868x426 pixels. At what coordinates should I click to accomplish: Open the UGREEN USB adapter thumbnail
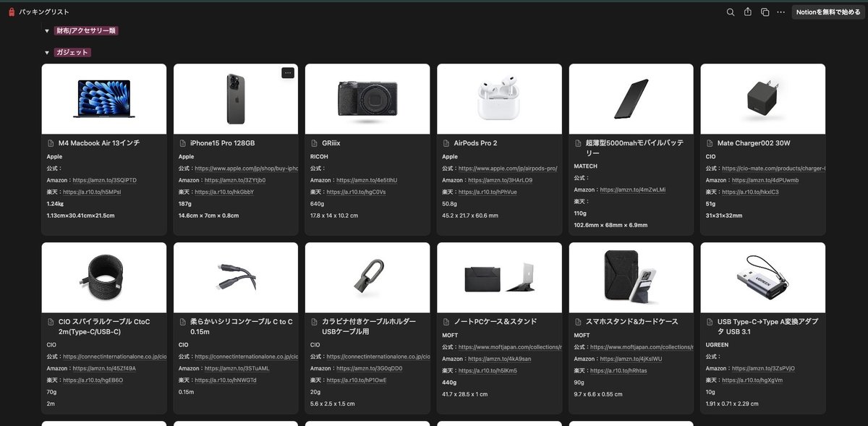coord(763,278)
